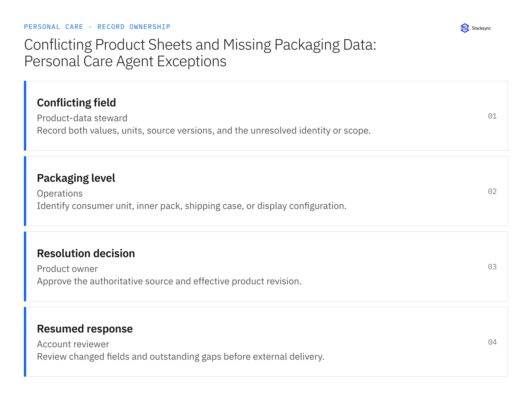Click the 01 card number
Screen dimensions: 532x399
click(492, 116)
